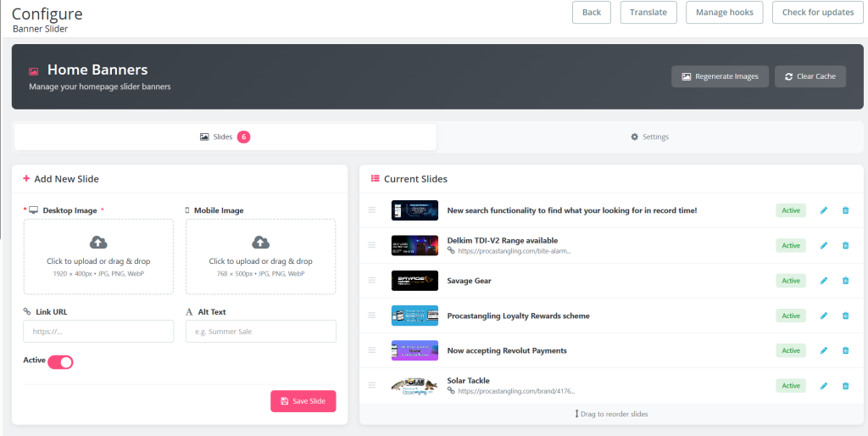Image resolution: width=868 pixels, height=436 pixels.
Task: Toggle the Active switch for new slide
Action: pyautogui.click(x=60, y=362)
